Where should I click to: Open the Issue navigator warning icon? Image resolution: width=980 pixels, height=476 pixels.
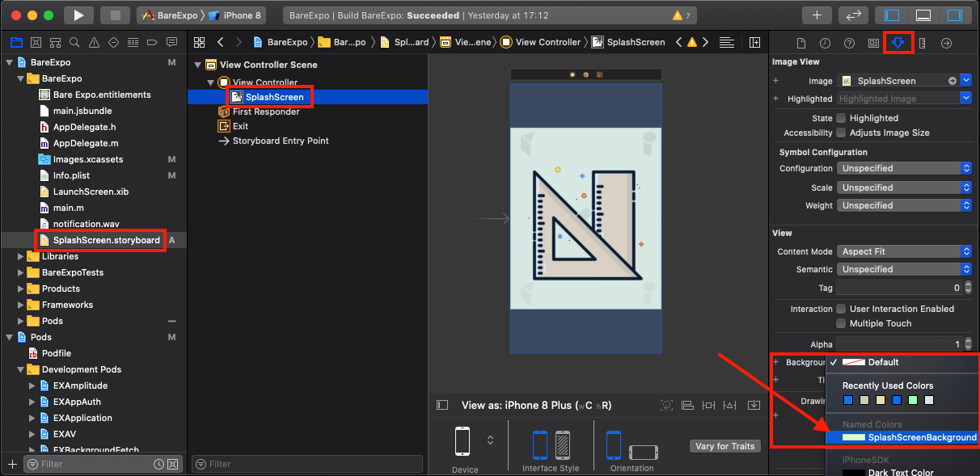94,42
